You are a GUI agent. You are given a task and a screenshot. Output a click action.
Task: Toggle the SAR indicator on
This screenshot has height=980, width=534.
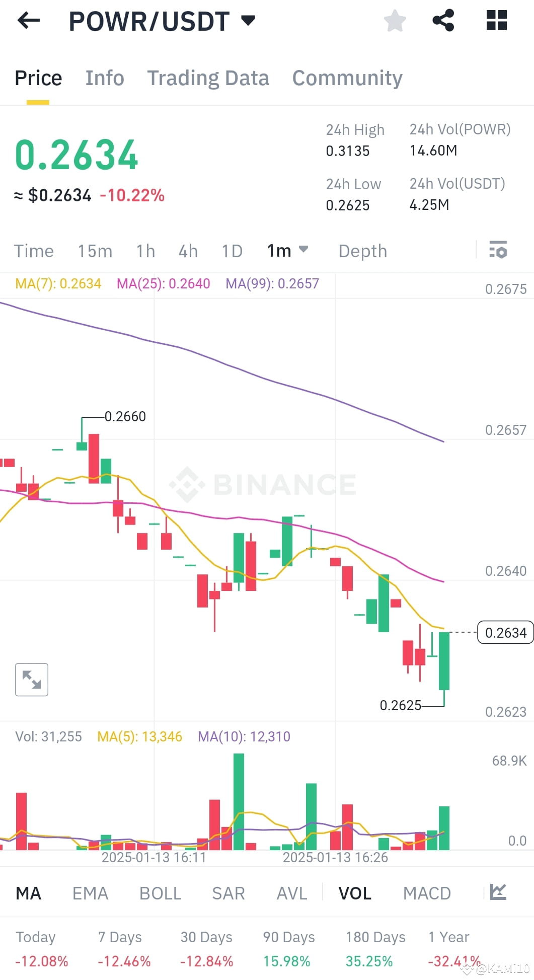click(x=228, y=892)
